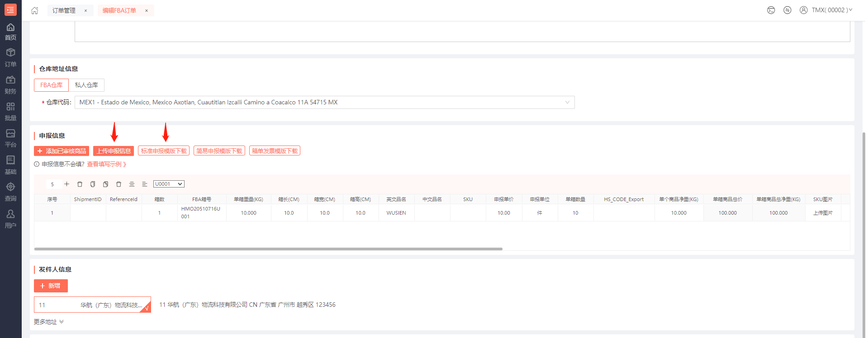Open the TMX( 00002 ) user menu
The image size is (868, 338).
pos(826,10)
